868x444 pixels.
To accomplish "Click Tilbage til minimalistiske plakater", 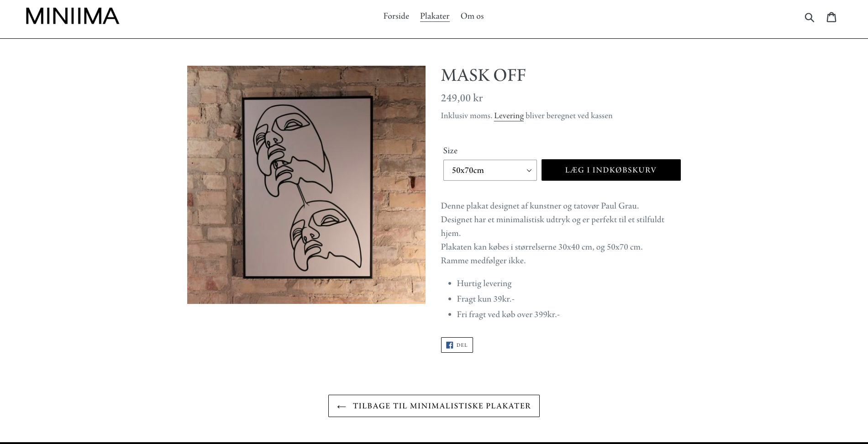I will coord(442,406).
